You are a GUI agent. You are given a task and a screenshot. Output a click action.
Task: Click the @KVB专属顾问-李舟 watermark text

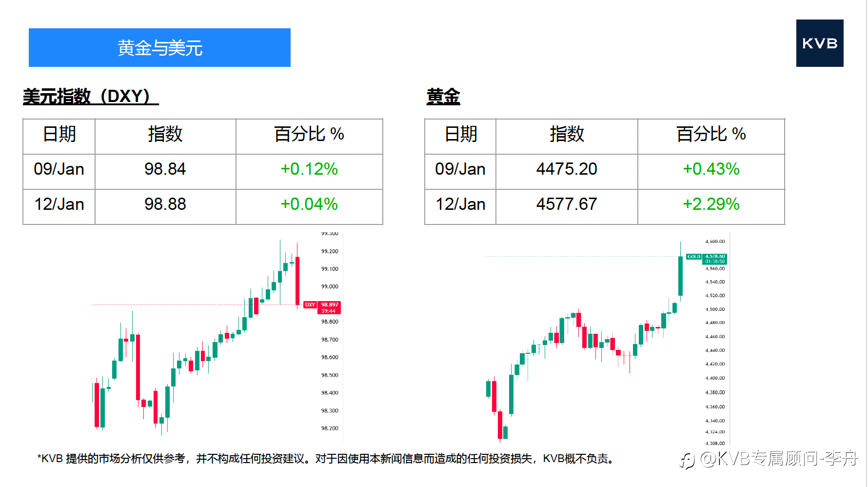click(779, 459)
